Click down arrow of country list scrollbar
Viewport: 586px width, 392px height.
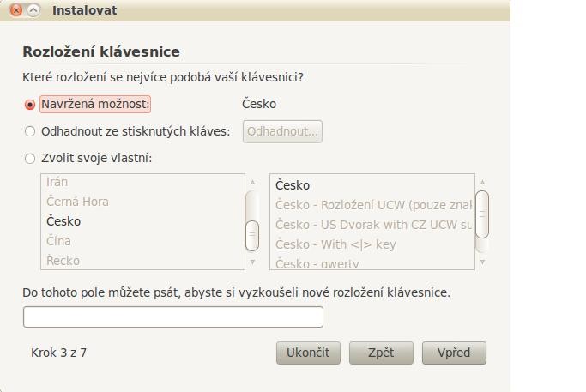(252, 262)
